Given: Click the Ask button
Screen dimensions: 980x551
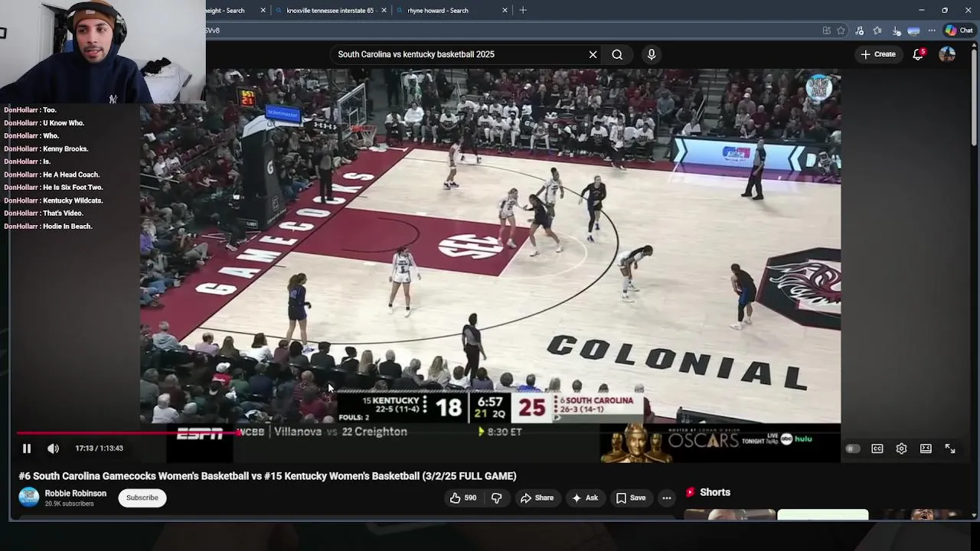Looking at the screenshot, I should [585, 497].
